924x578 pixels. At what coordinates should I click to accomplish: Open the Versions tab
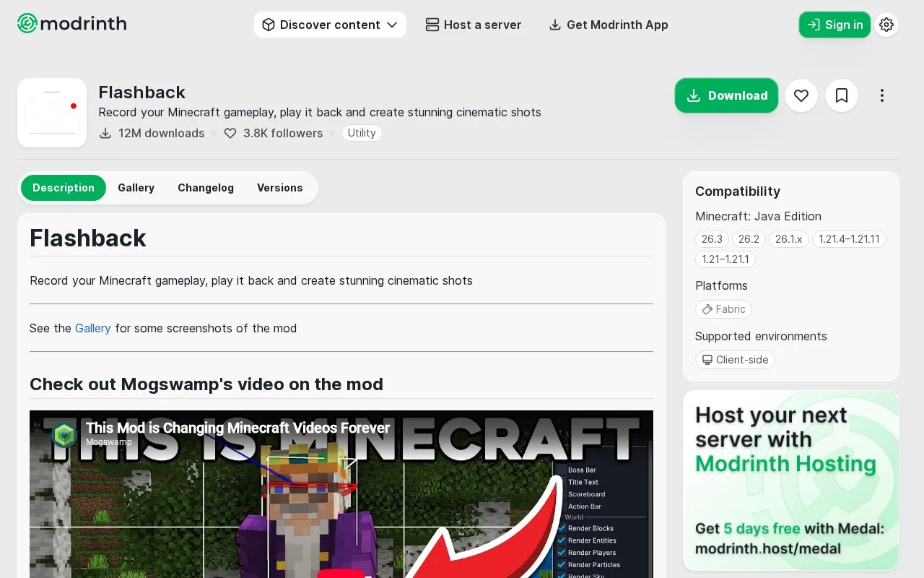pyautogui.click(x=280, y=188)
